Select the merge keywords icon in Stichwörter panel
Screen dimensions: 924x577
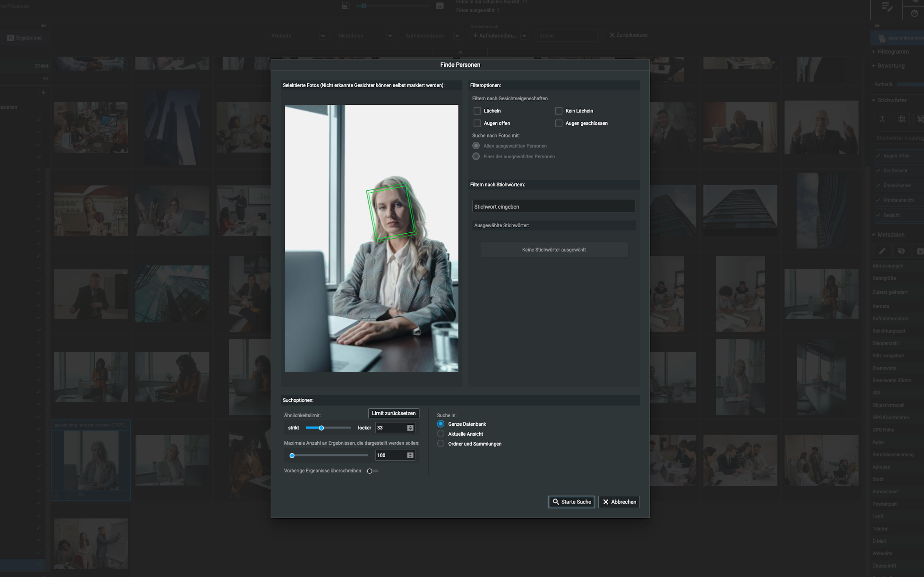pyautogui.click(x=882, y=119)
